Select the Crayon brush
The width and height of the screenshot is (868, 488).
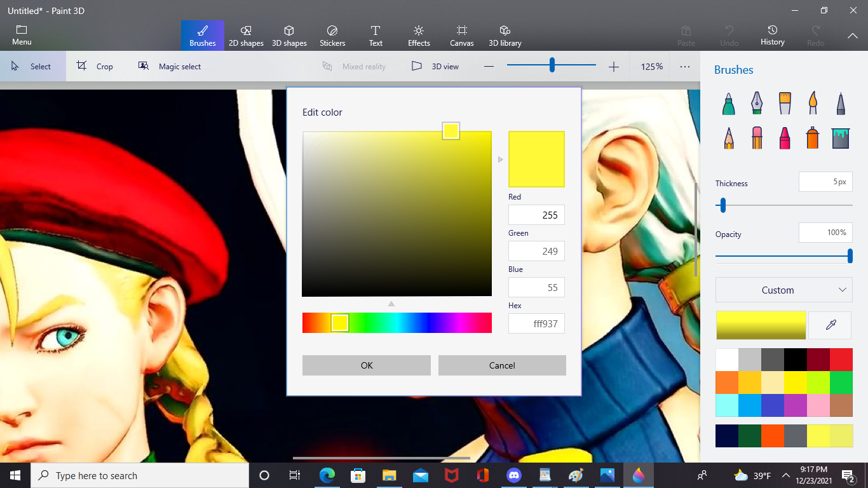784,137
